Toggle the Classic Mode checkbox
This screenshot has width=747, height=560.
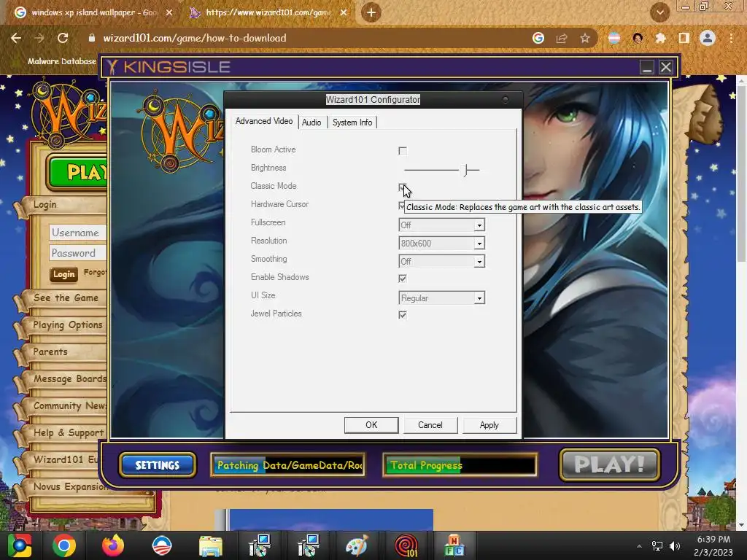click(403, 187)
